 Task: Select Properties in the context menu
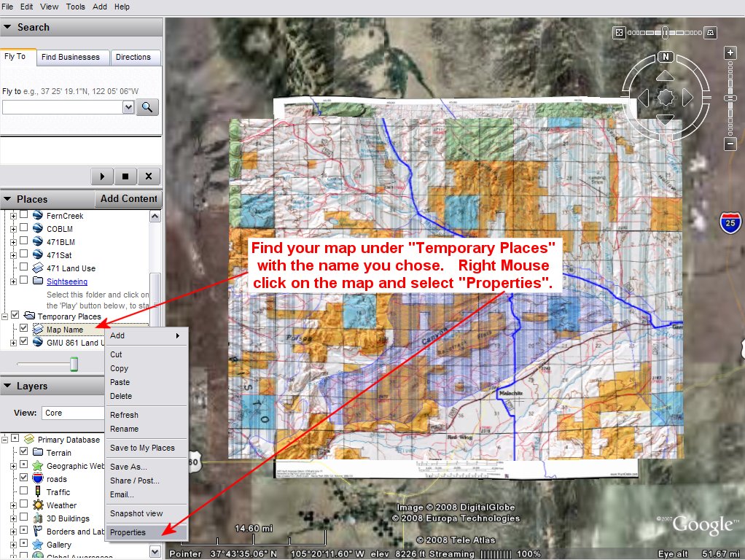[x=147, y=532]
